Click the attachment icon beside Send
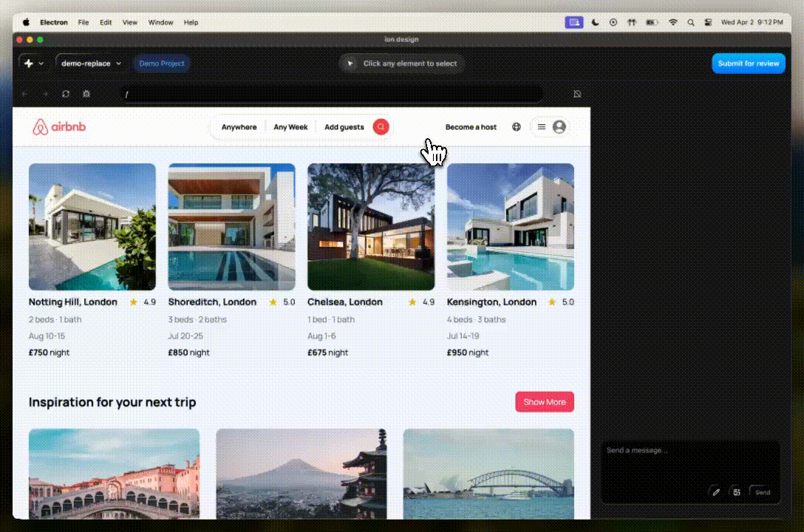804x532 pixels. pyautogui.click(x=736, y=492)
